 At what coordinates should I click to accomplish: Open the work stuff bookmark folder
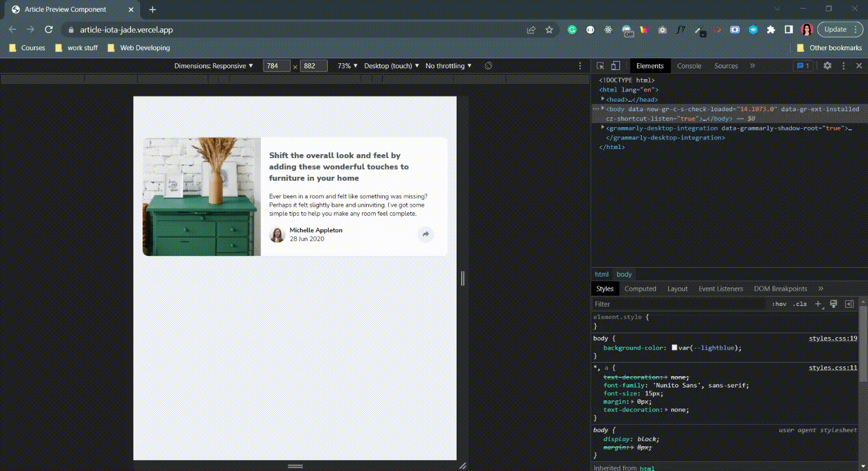pyautogui.click(x=76, y=48)
